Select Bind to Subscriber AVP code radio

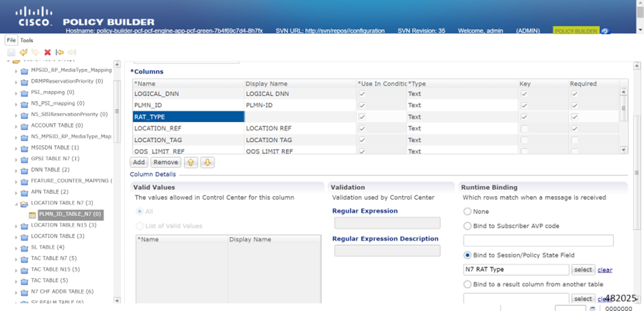point(467,226)
